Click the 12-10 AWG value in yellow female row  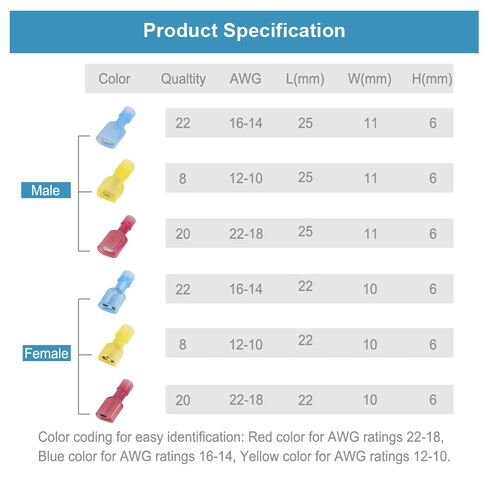[x=246, y=345]
